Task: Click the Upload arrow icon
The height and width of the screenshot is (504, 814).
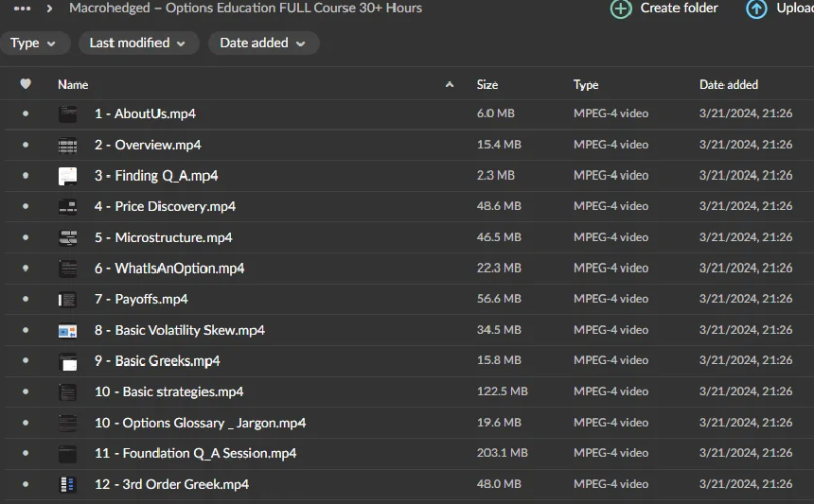Action: tap(756, 9)
